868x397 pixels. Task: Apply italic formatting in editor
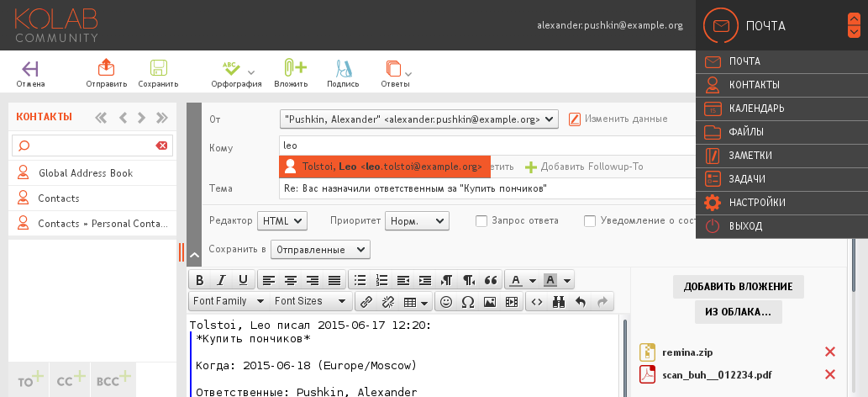(x=221, y=281)
